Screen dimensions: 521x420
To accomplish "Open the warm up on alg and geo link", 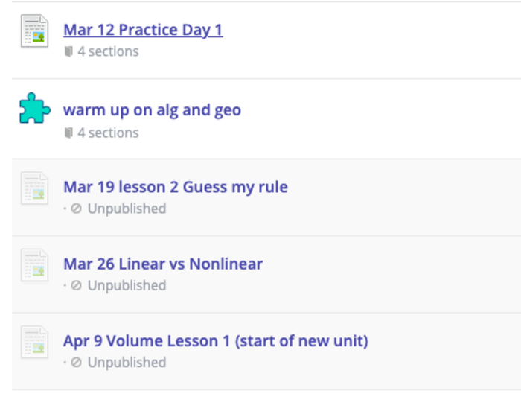I will (x=152, y=110).
